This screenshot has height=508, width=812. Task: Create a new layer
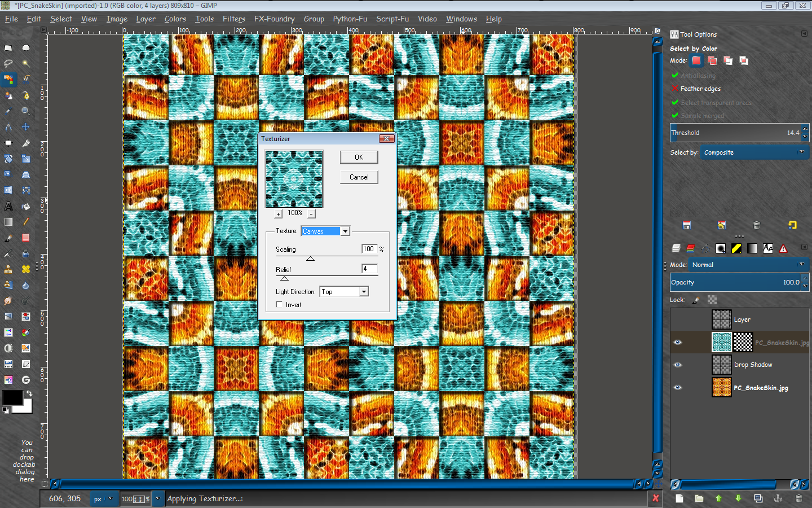(679, 498)
